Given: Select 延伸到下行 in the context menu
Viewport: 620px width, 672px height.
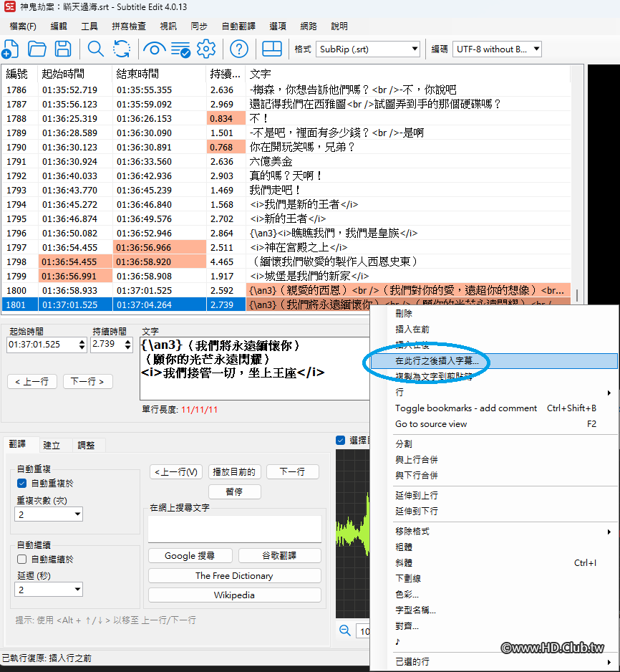Looking at the screenshot, I should 495,512.
